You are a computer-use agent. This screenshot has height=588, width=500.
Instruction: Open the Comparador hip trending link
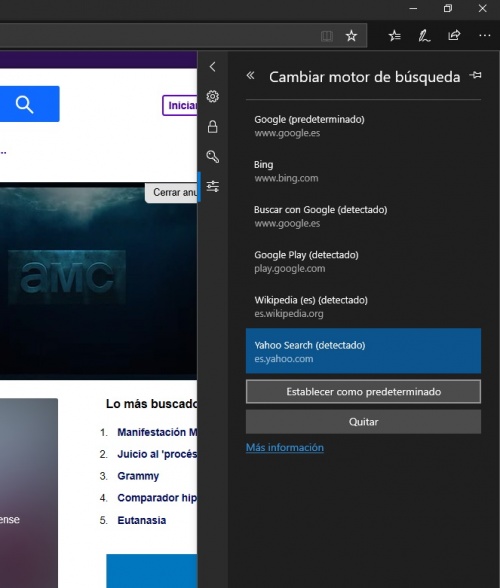157,498
